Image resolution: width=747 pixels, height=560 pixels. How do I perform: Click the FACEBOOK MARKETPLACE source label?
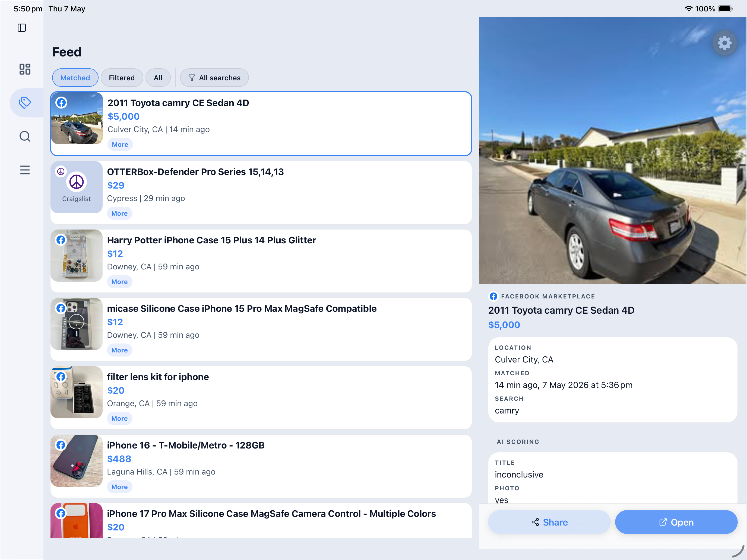point(548,296)
